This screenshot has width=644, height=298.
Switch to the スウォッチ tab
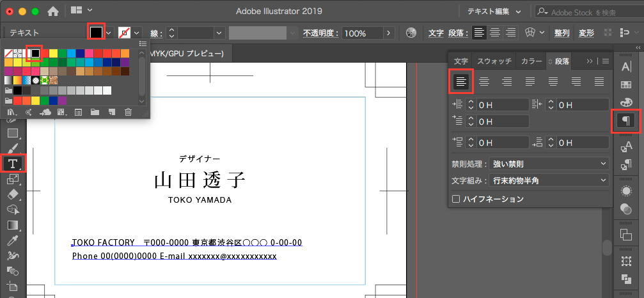494,61
